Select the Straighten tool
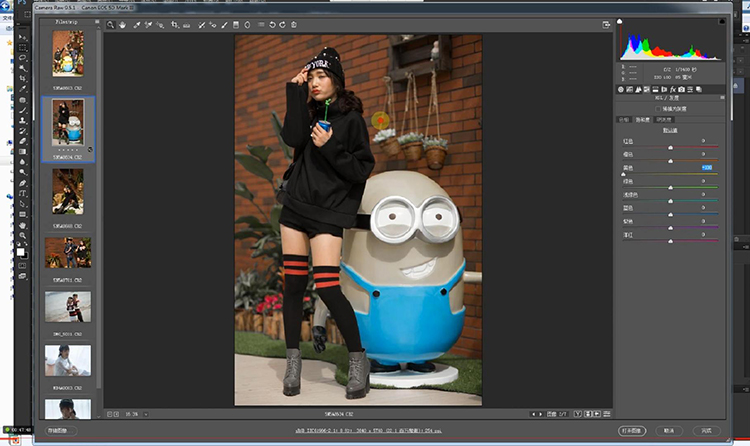This screenshot has height=446, width=750. point(187,25)
